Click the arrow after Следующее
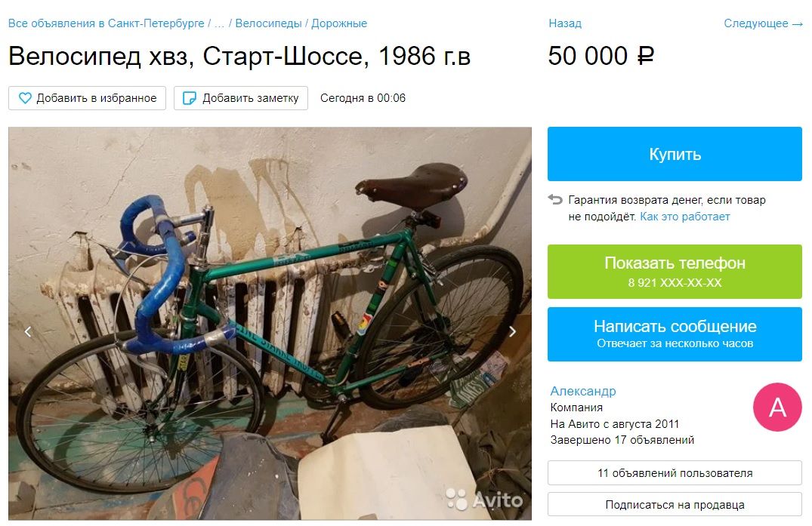 (798, 24)
